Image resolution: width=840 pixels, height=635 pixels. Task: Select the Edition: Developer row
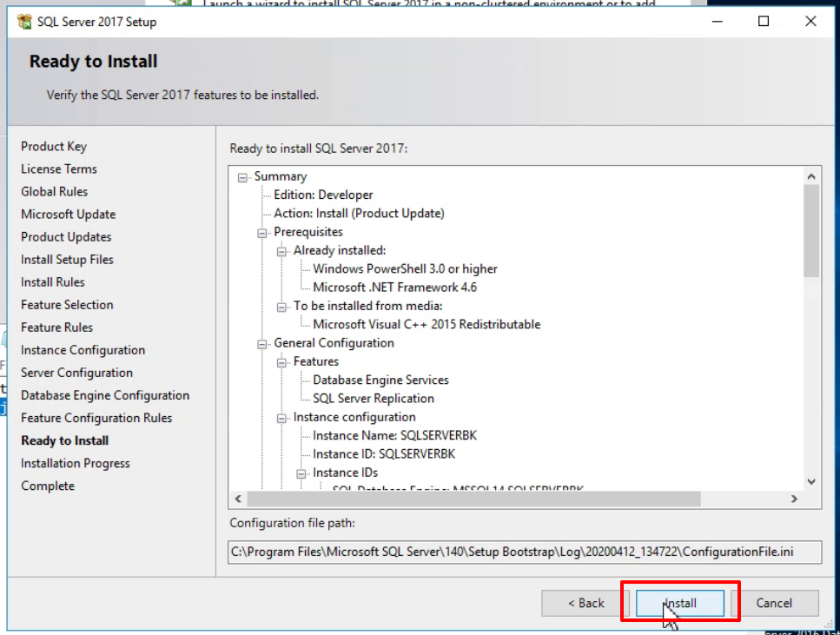pyautogui.click(x=323, y=195)
